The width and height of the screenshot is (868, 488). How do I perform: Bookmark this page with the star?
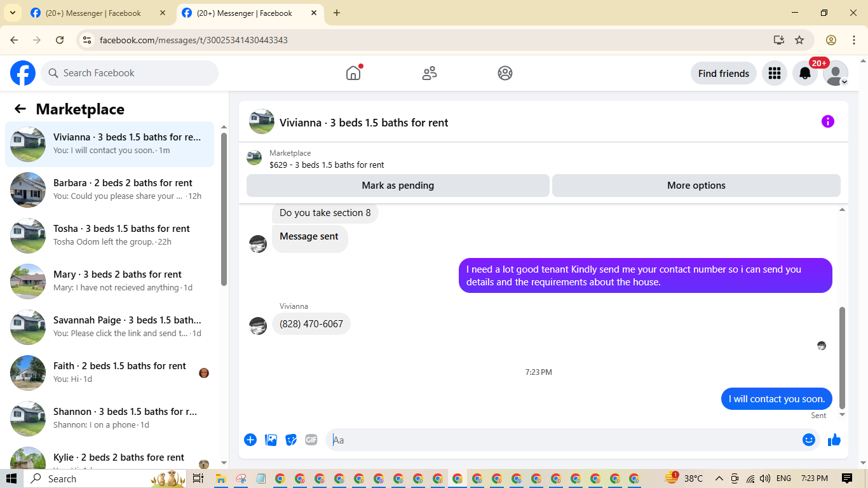[799, 40]
